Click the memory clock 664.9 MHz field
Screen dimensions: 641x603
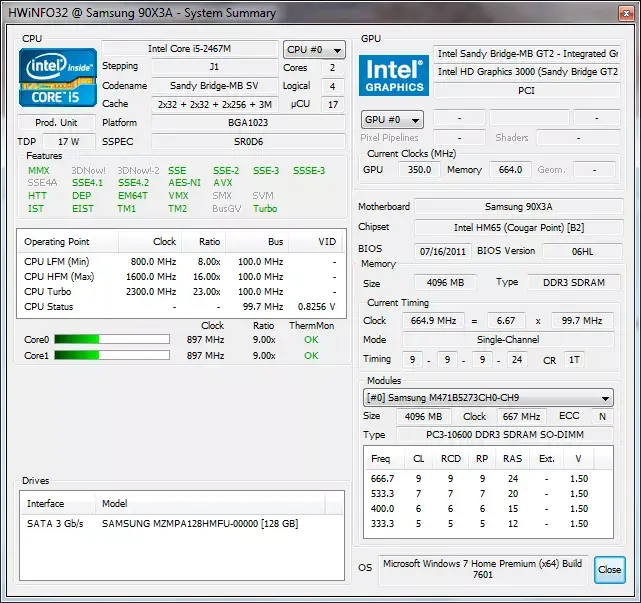pos(433,321)
